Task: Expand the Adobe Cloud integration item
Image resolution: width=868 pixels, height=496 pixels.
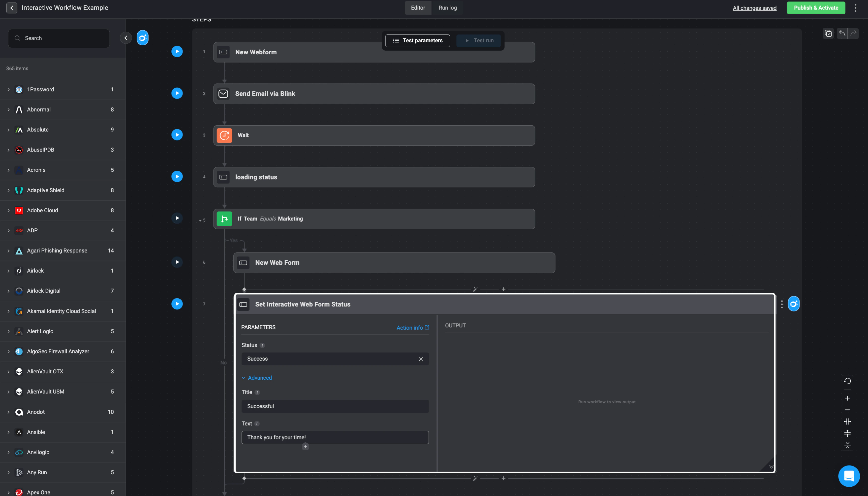Action: click(x=9, y=210)
